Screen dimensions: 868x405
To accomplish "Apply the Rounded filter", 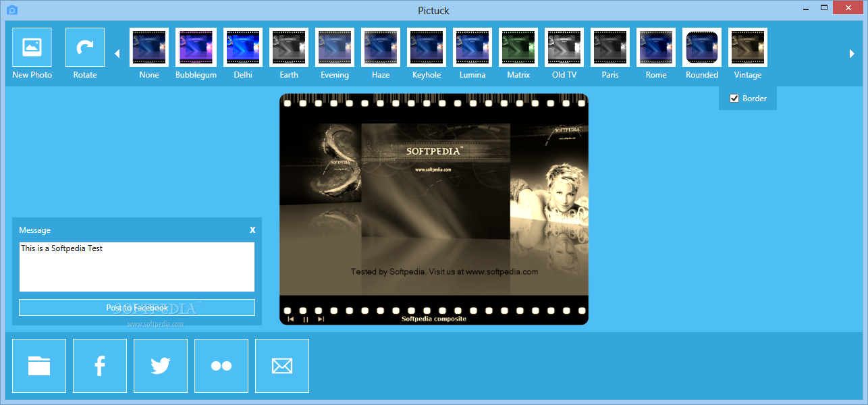I will [702, 47].
